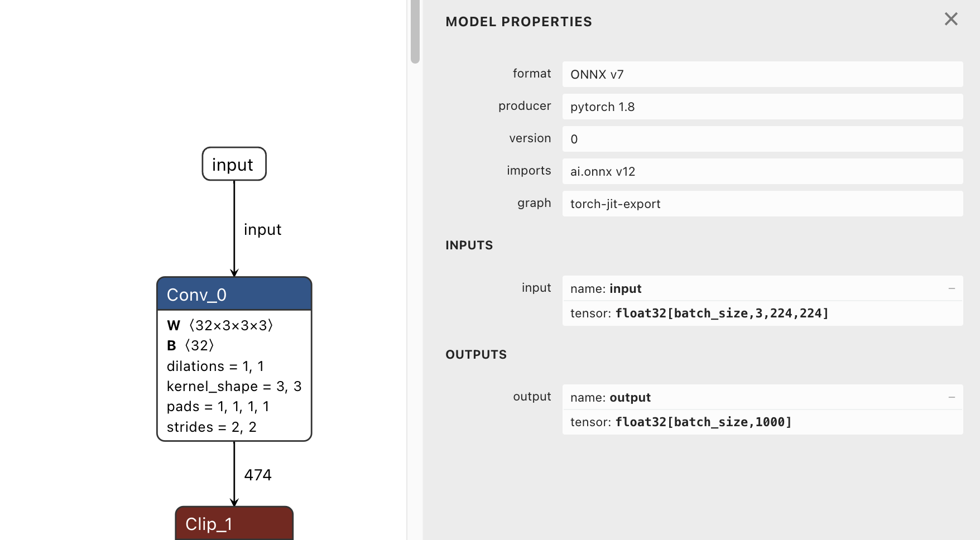Click the ONNX v7 format field
980x540 pixels.
coord(763,74)
